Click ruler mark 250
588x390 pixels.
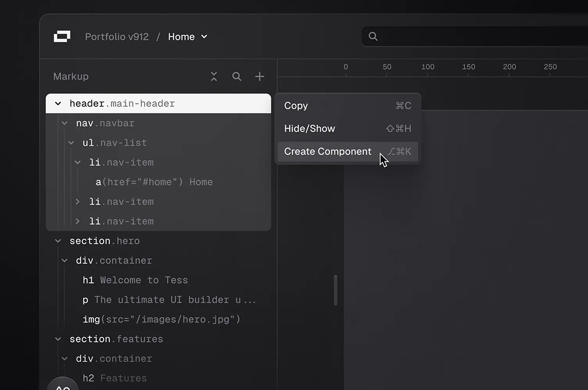tap(550, 67)
